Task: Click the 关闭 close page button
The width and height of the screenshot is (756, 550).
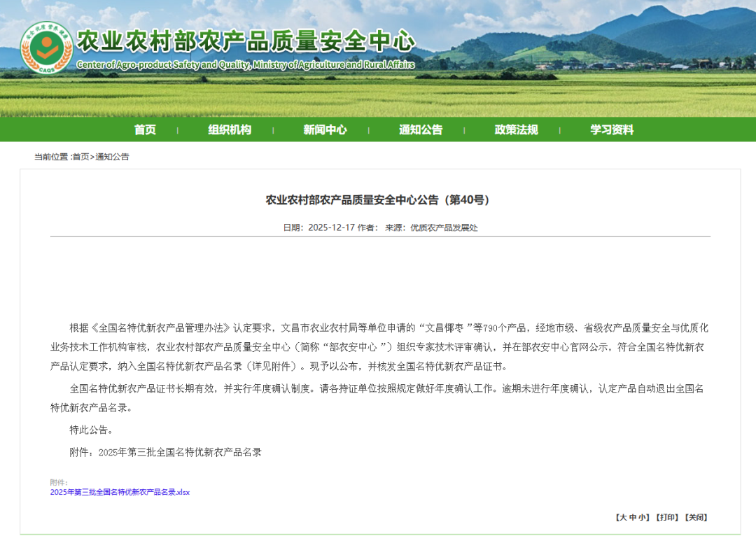Action: coord(696,517)
